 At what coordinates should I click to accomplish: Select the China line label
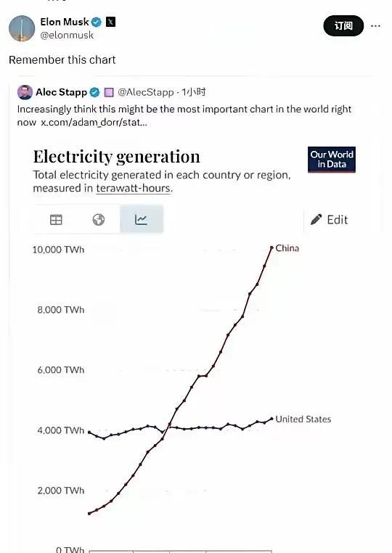point(287,248)
